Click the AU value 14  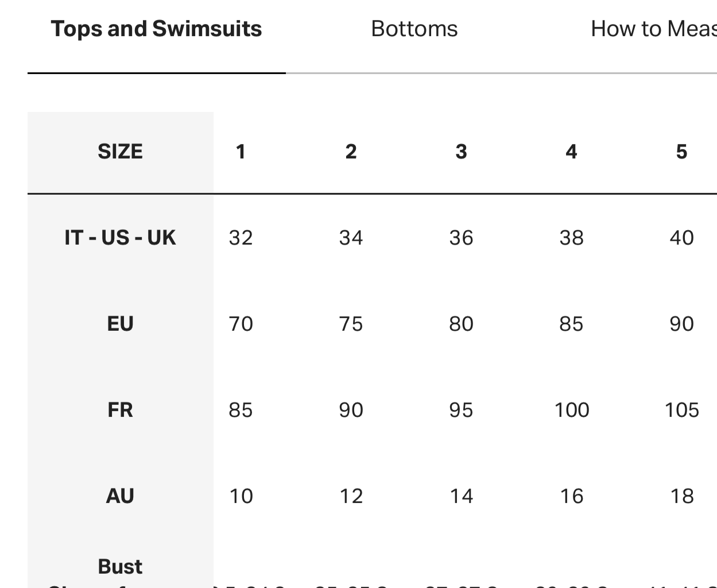click(x=461, y=496)
